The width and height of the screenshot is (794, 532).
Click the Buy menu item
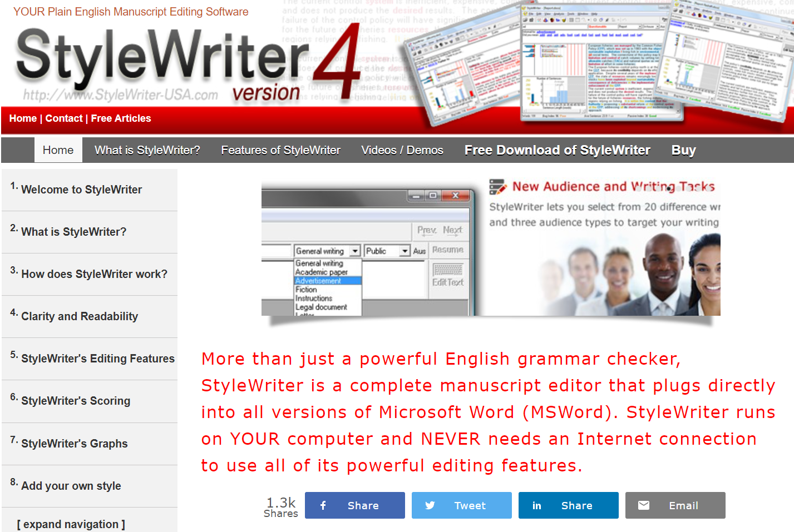pyautogui.click(x=684, y=150)
